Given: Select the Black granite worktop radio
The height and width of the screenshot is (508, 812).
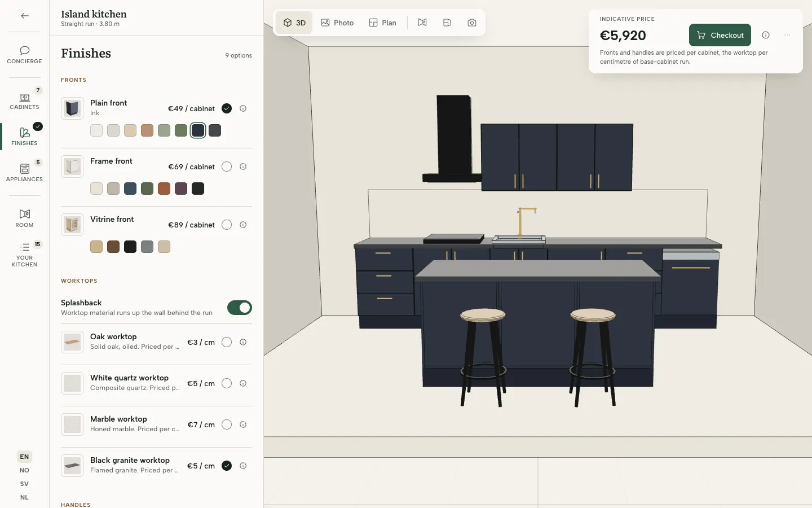Looking at the screenshot, I should click(227, 466).
